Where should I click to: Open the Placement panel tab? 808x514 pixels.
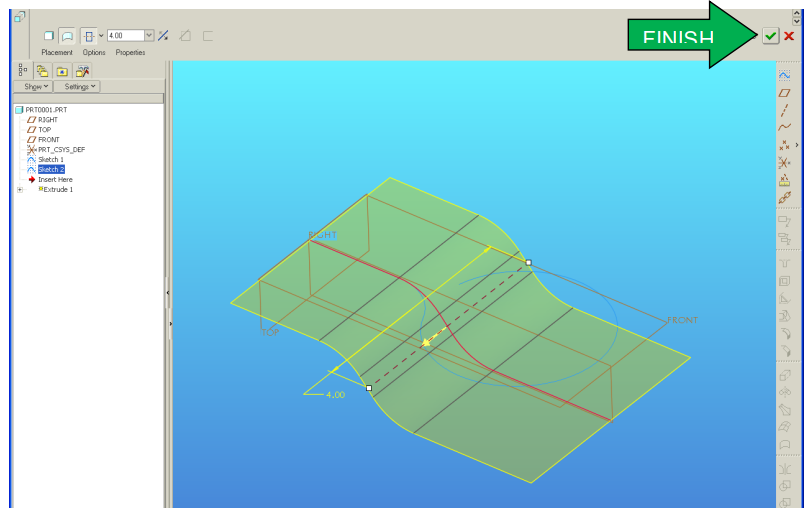(x=57, y=52)
